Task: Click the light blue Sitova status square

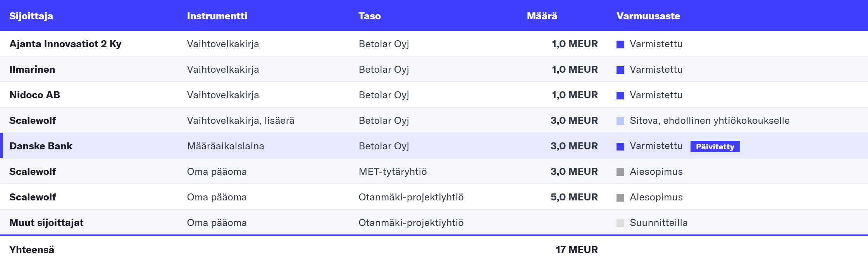Action: pyautogui.click(x=620, y=121)
